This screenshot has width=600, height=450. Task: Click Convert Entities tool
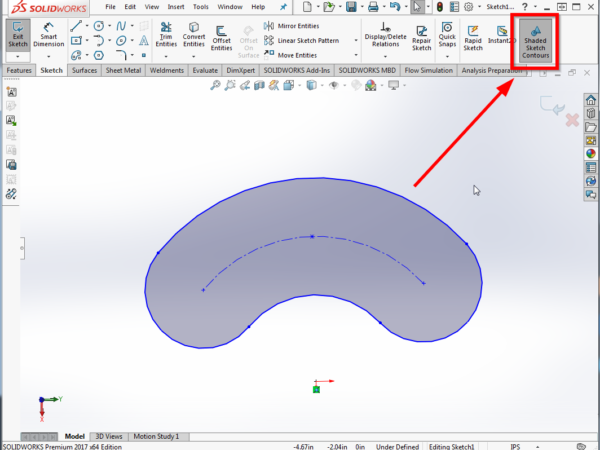[194, 34]
